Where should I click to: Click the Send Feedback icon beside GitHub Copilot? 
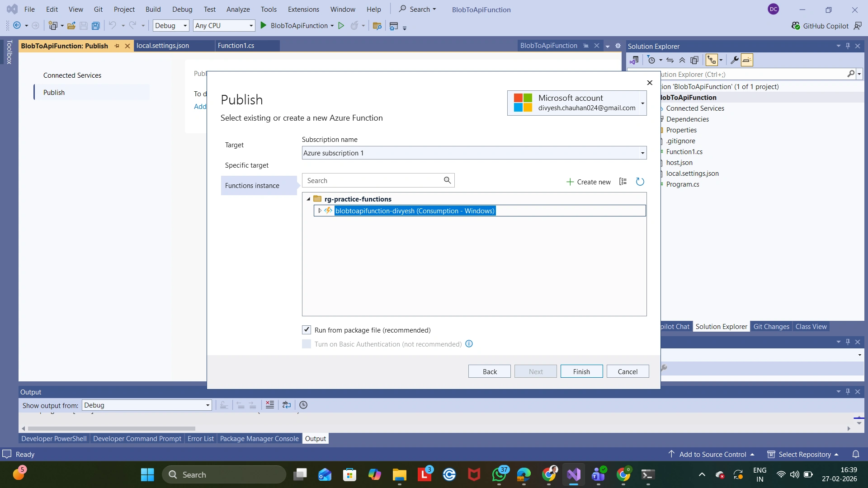[x=858, y=26]
